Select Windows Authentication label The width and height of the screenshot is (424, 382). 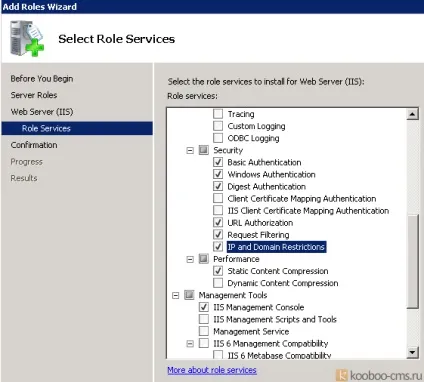pos(271,174)
